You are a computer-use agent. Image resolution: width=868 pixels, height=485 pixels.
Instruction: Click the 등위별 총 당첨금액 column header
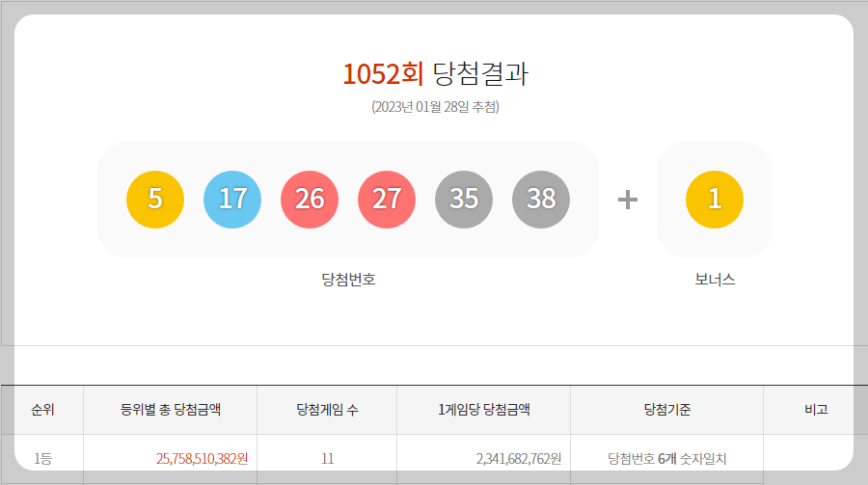(171, 410)
